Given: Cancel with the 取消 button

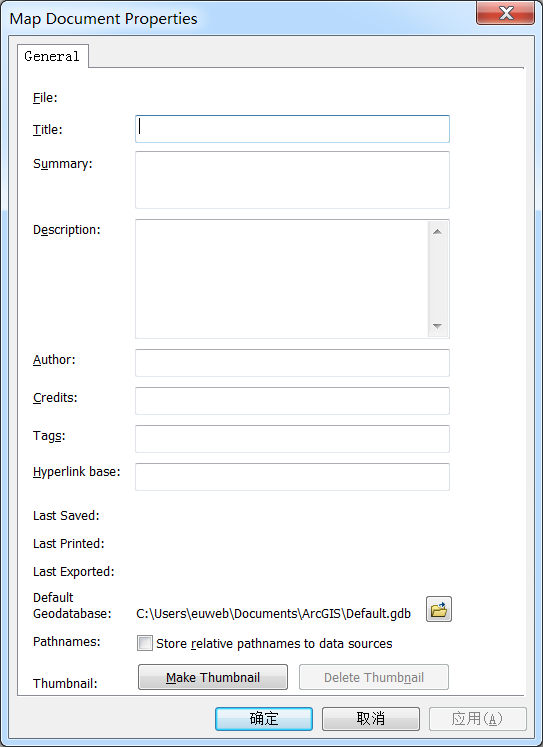Looking at the screenshot, I should 371,718.
